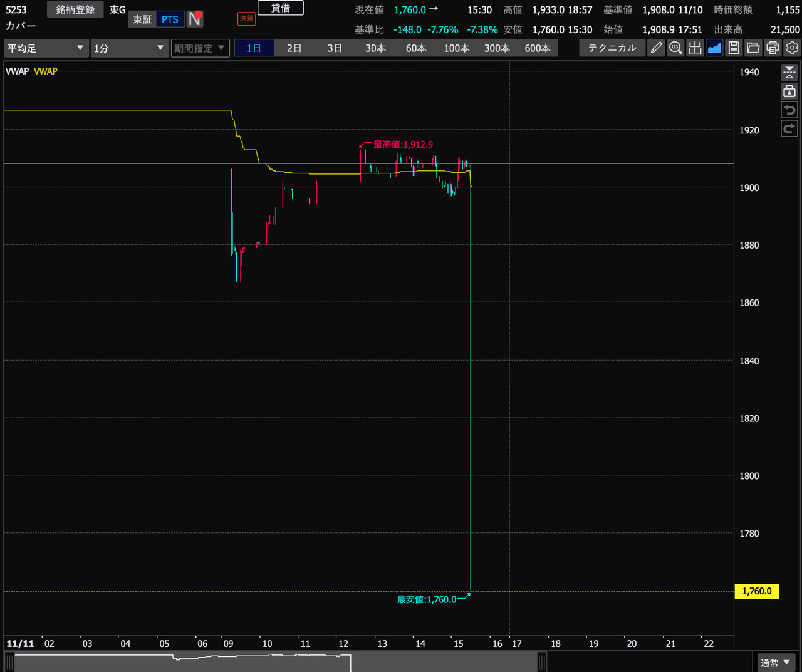Click the undo arrow icon

(x=789, y=110)
